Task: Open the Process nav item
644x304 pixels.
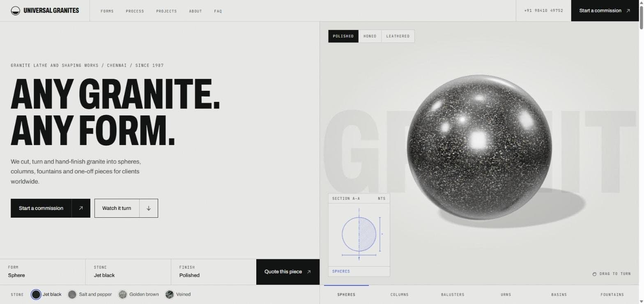Action: pos(135,11)
